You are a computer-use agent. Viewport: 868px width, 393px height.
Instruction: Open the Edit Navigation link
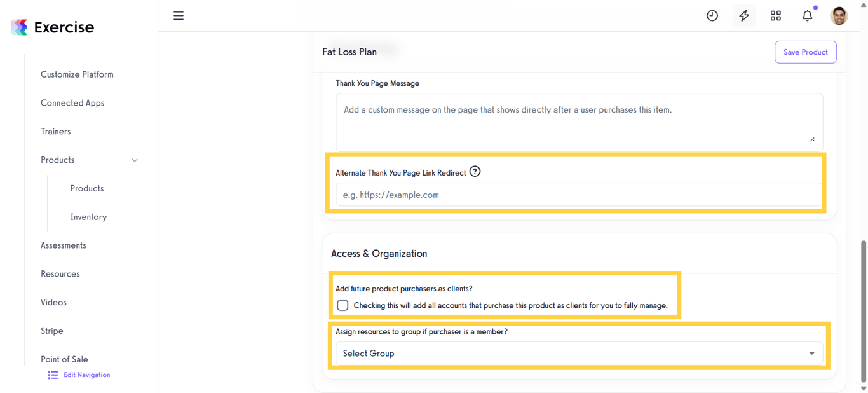pos(86,375)
